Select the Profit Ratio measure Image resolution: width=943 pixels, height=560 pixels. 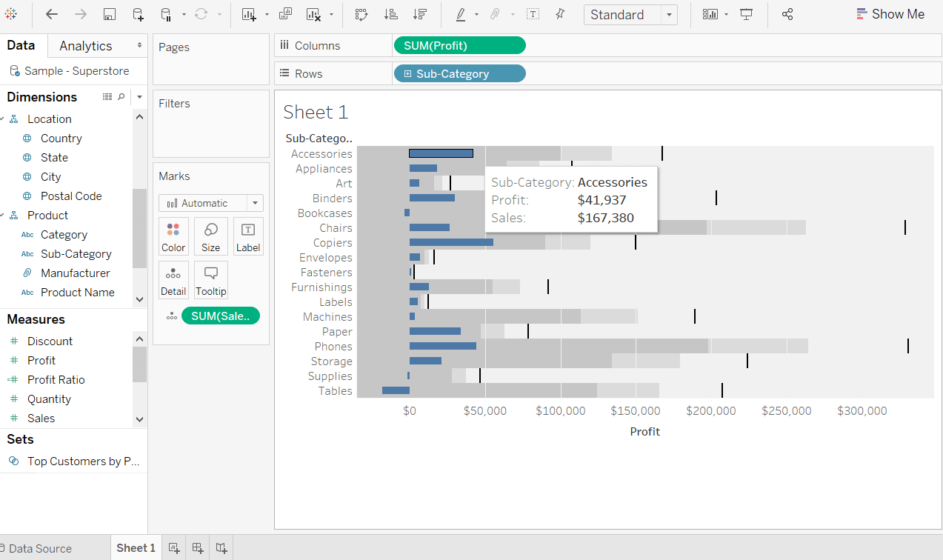[x=56, y=380]
